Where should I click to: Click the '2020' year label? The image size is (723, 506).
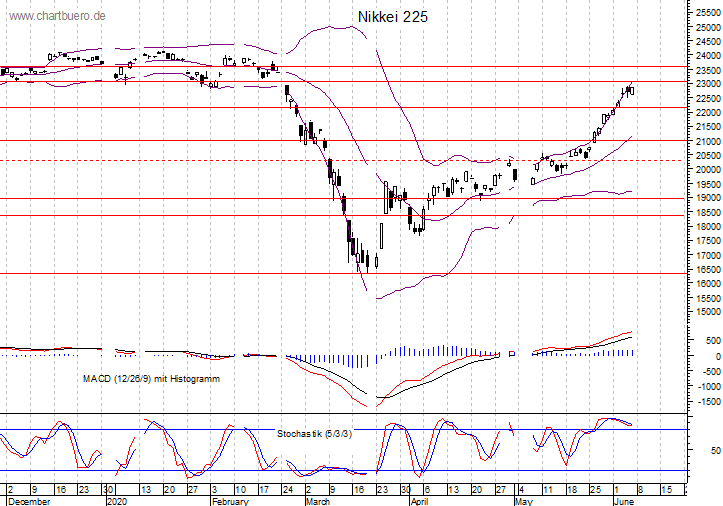point(117,501)
